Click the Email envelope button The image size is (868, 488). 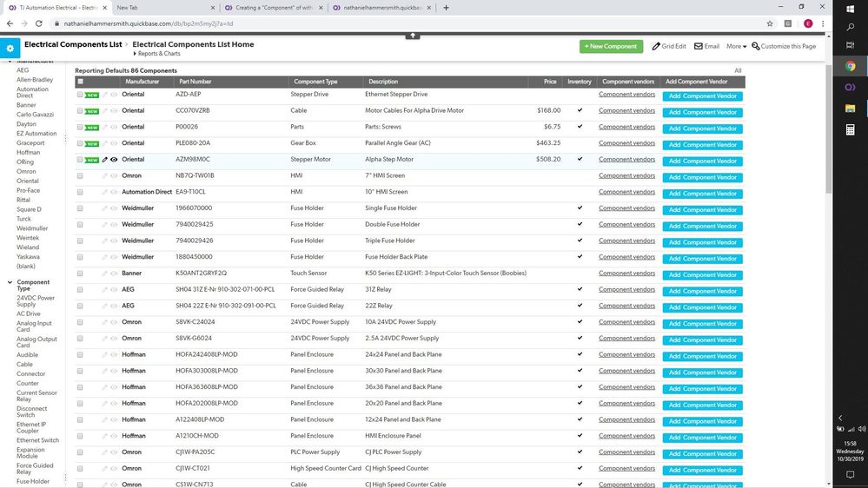pos(707,47)
